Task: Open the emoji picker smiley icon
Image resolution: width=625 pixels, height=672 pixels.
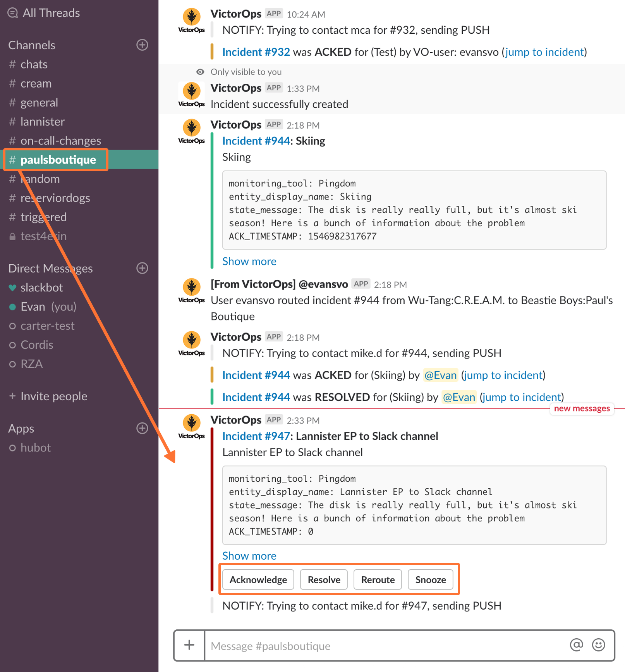Action: point(599,645)
